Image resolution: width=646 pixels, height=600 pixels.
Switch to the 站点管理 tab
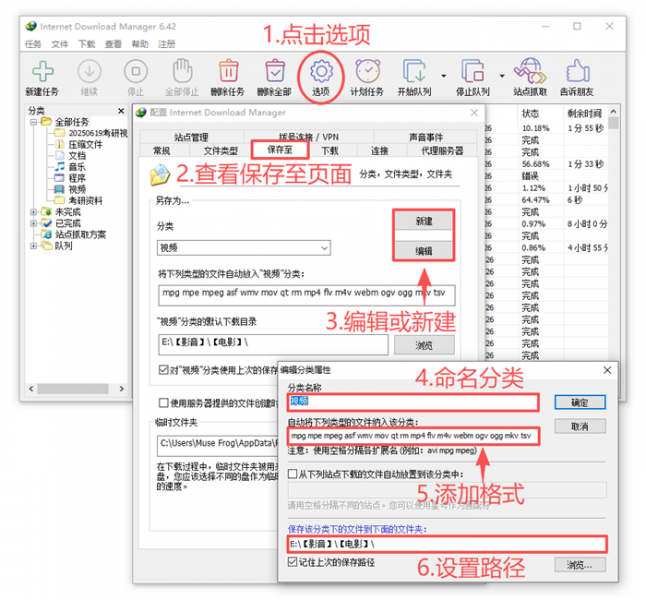(191, 137)
